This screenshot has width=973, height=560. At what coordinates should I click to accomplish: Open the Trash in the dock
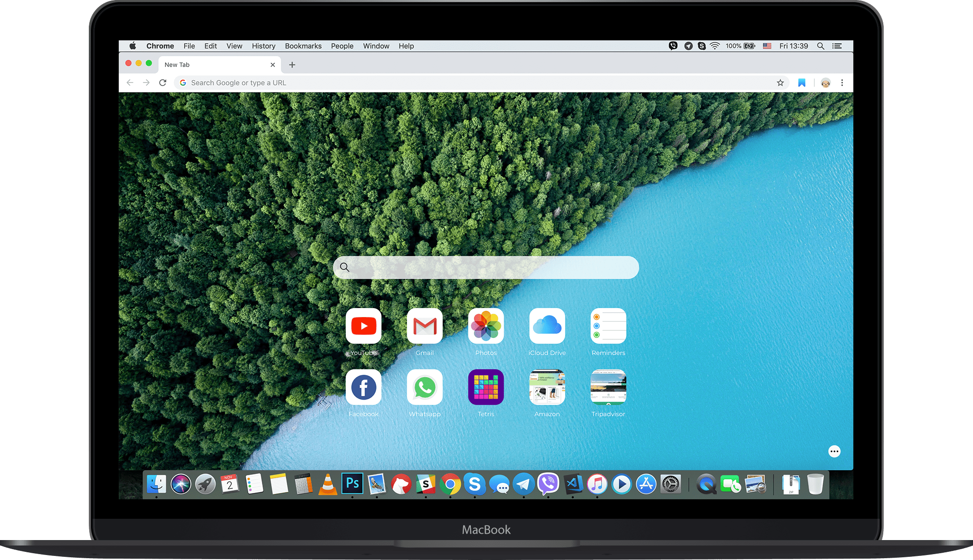815,484
